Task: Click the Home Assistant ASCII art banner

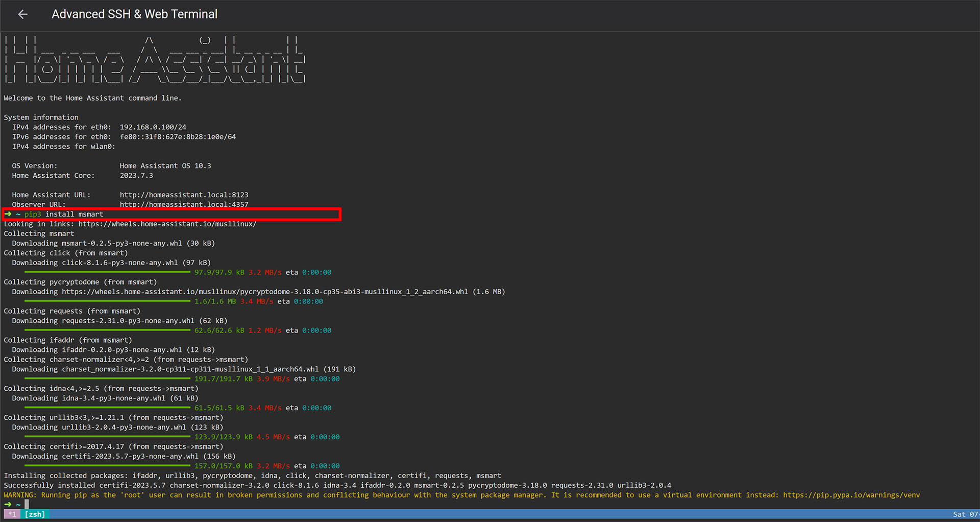Action: point(153,60)
